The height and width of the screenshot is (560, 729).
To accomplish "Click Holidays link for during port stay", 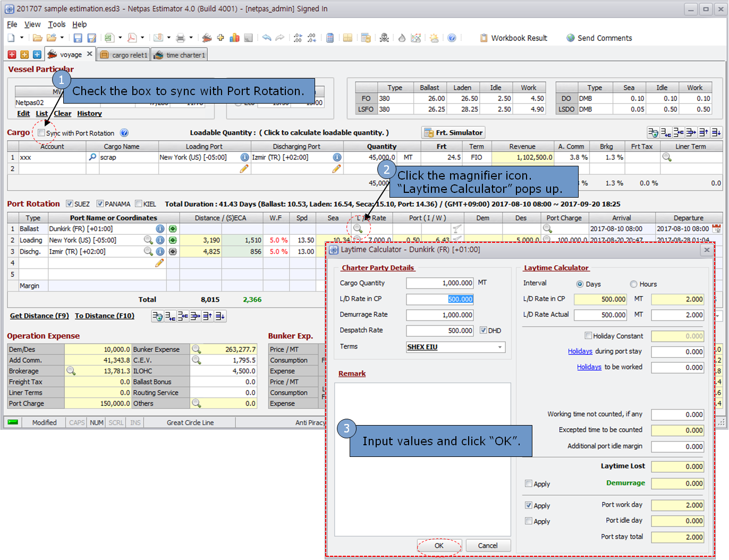I will tap(580, 351).
